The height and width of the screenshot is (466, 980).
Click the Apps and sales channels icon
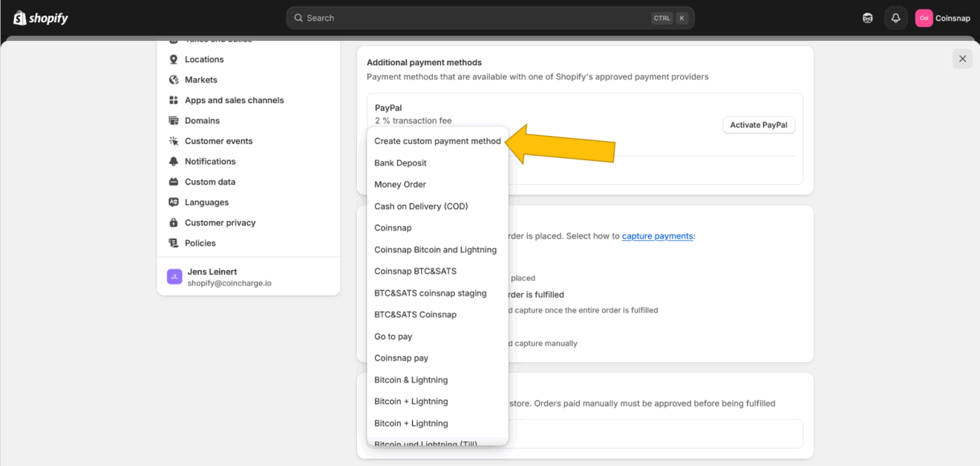(174, 100)
